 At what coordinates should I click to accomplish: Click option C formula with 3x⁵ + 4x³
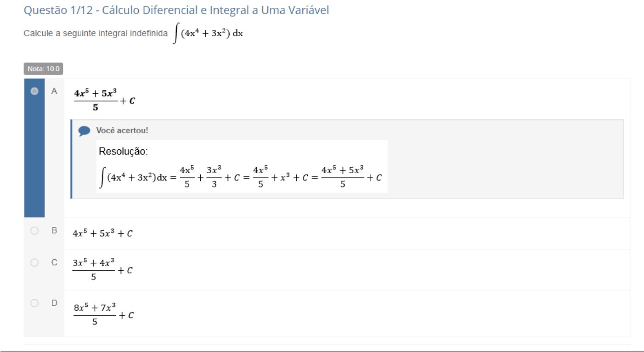(x=102, y=270)
